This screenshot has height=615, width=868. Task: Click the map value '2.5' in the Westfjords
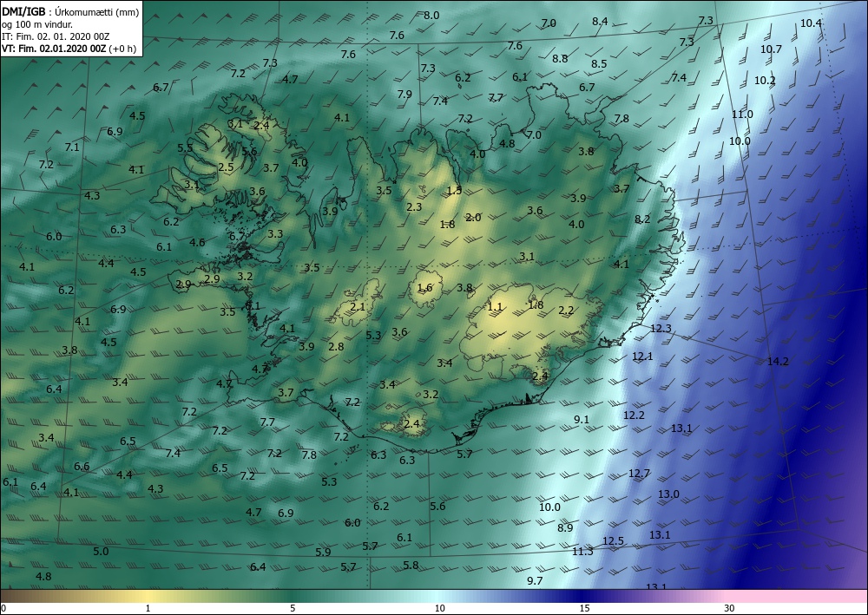[226, 167]
